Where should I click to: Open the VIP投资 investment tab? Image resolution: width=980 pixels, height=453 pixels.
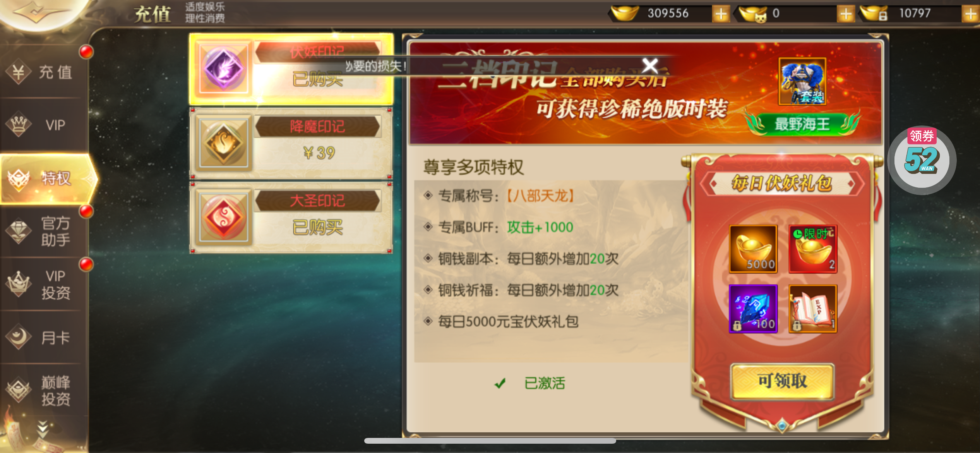tap(43, 285)
